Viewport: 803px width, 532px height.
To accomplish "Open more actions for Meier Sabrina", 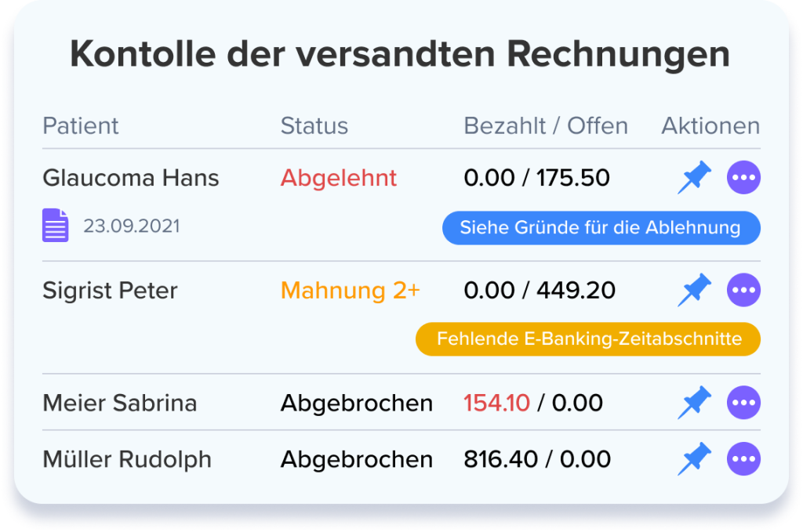I will point(743,404).
